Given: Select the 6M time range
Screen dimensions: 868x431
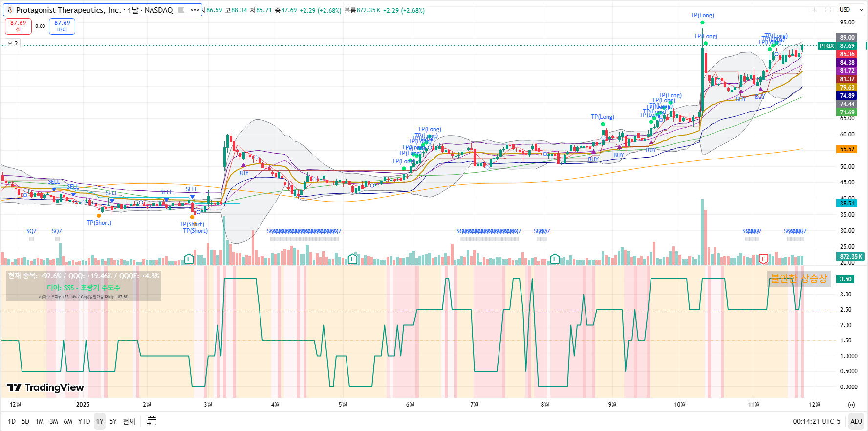Looking at the screenshot, I should click(x=68, y=421).
